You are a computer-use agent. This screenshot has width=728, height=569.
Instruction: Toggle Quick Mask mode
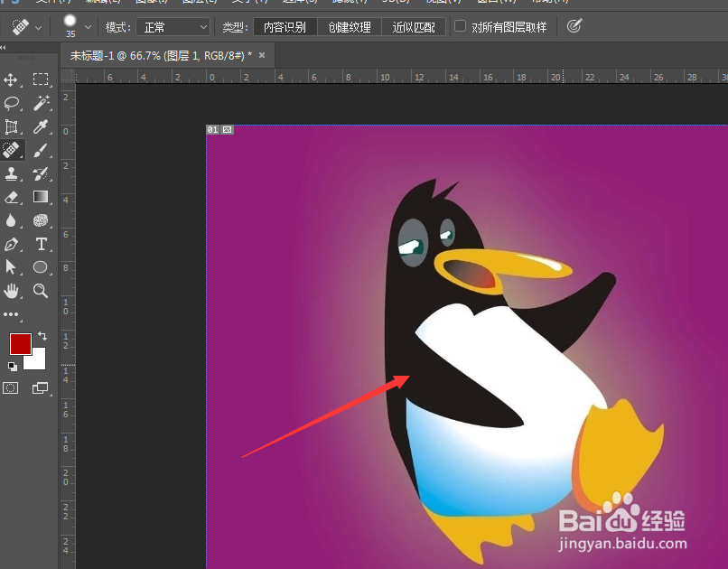(x=11, y=388)
